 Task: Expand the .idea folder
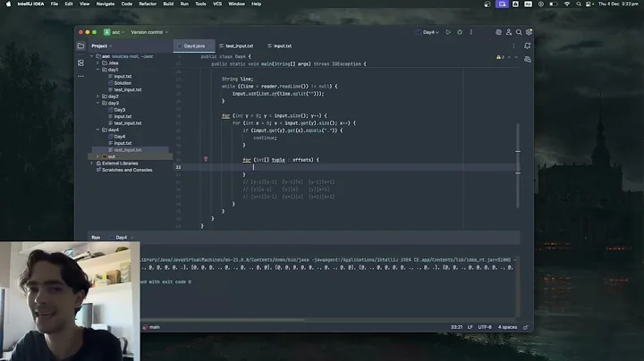(97, 63)
